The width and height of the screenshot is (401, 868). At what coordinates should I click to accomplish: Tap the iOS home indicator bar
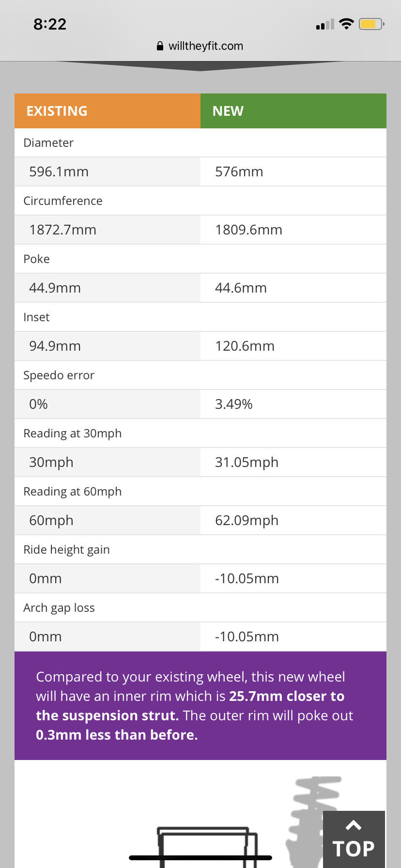tap(200, 858)
